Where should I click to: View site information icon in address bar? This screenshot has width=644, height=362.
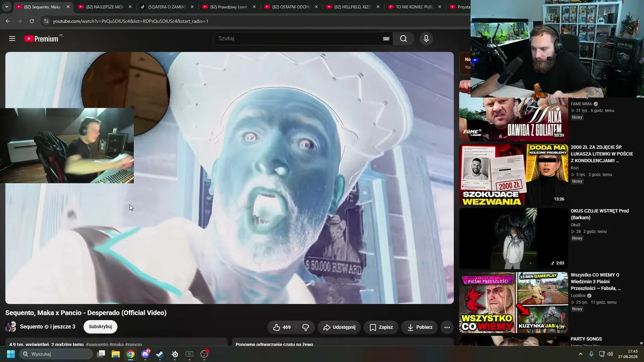(46, 21)
